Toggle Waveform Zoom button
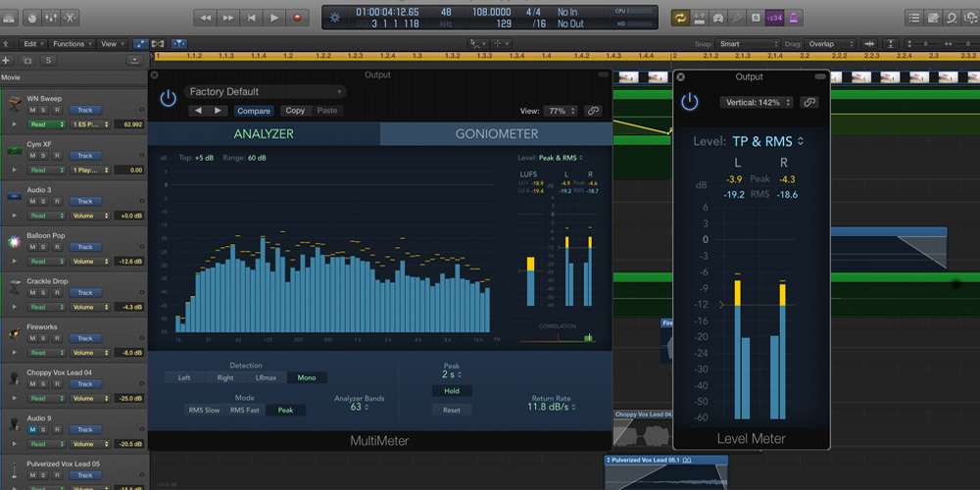 (x=868, y=44)
